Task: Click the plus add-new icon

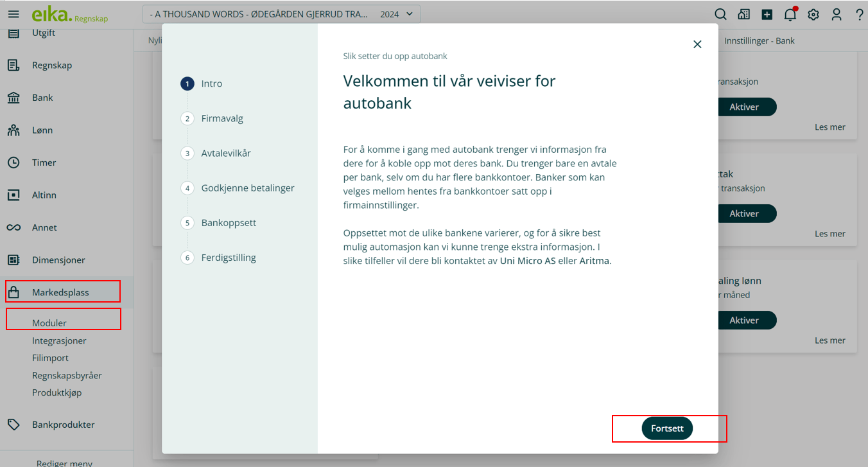Action: [x=767, y=14]
